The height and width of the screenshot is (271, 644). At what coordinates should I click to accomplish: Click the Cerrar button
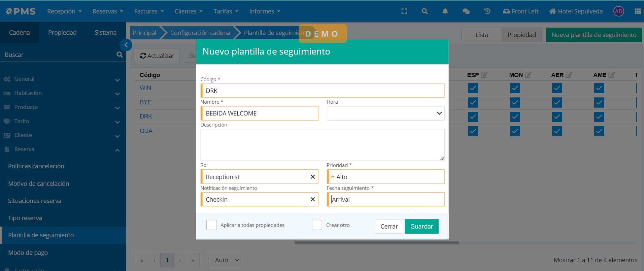(389, 227)
